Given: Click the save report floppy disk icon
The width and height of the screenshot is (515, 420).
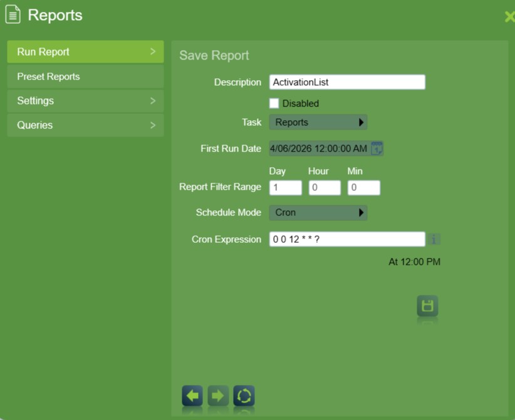Looking at the screenshot, I should click(x=427, y=306).
